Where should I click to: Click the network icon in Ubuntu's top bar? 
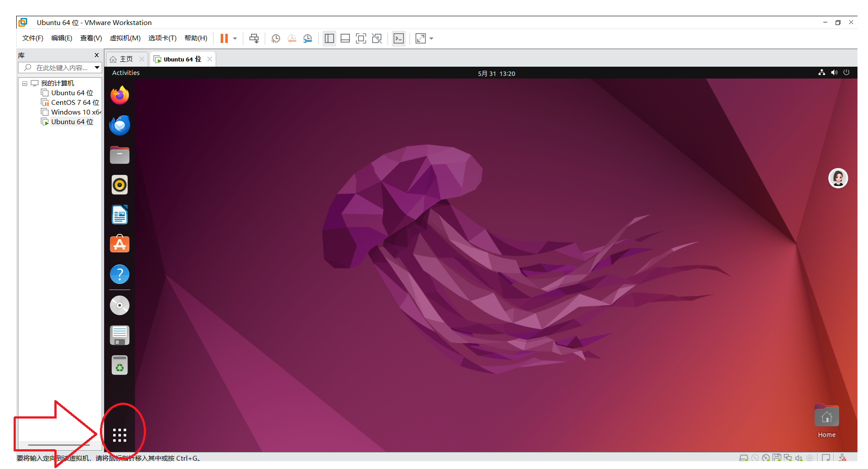[822, 73]
